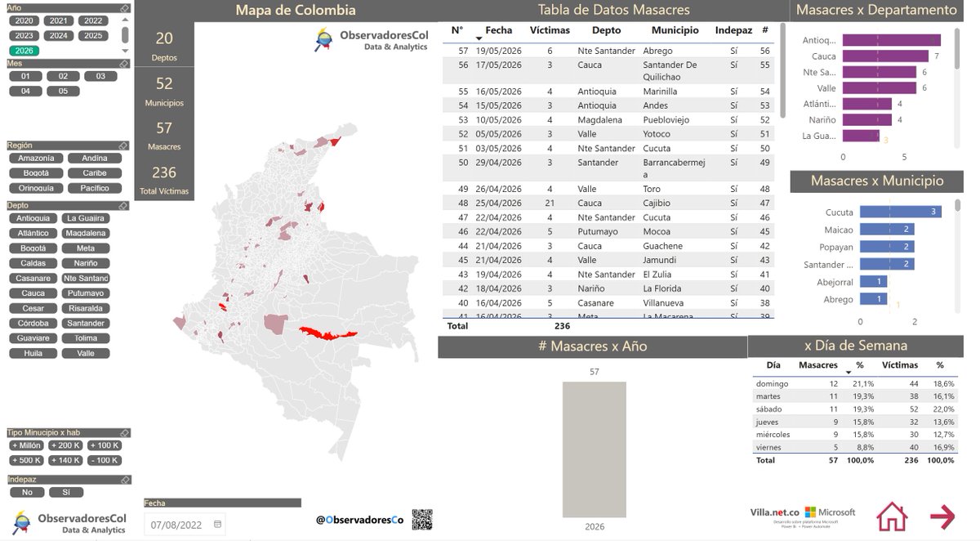Viewport: 980px width, 541px height.
Task: Filter by month 05
Action: point(63,92)
